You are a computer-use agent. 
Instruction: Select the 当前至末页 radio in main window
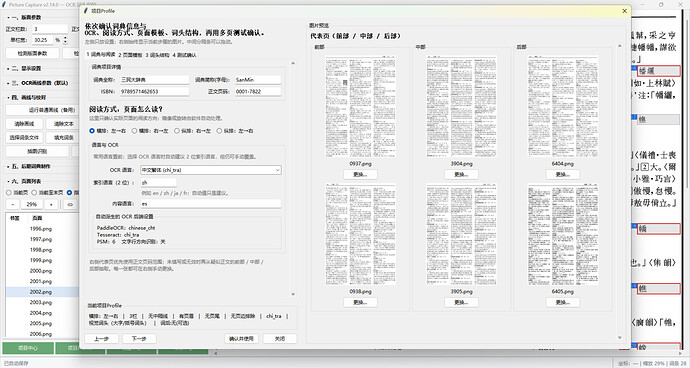point(48,193)
